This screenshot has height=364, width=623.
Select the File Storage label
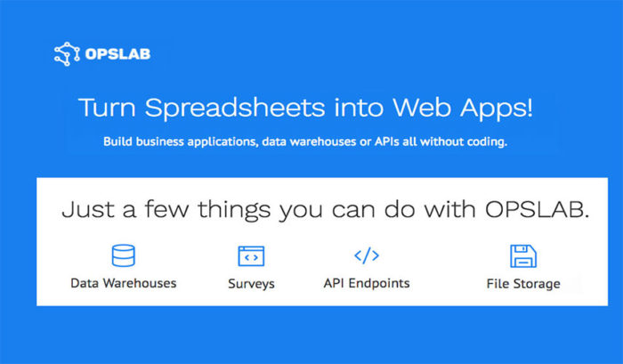click(523, 284)
